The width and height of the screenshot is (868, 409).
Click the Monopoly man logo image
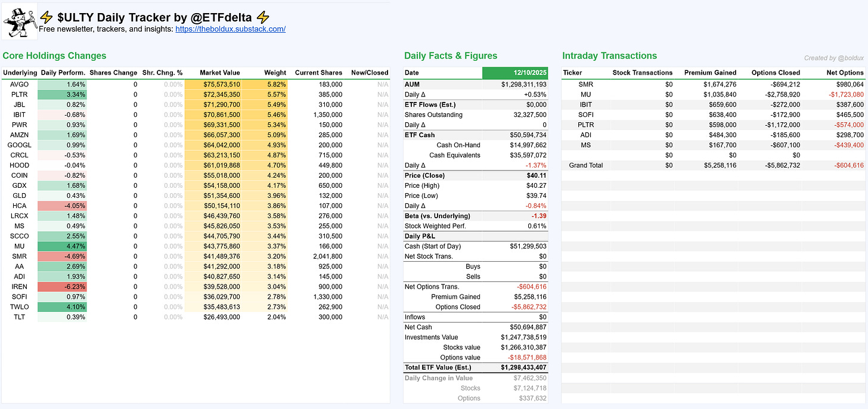tap(20, 21)
